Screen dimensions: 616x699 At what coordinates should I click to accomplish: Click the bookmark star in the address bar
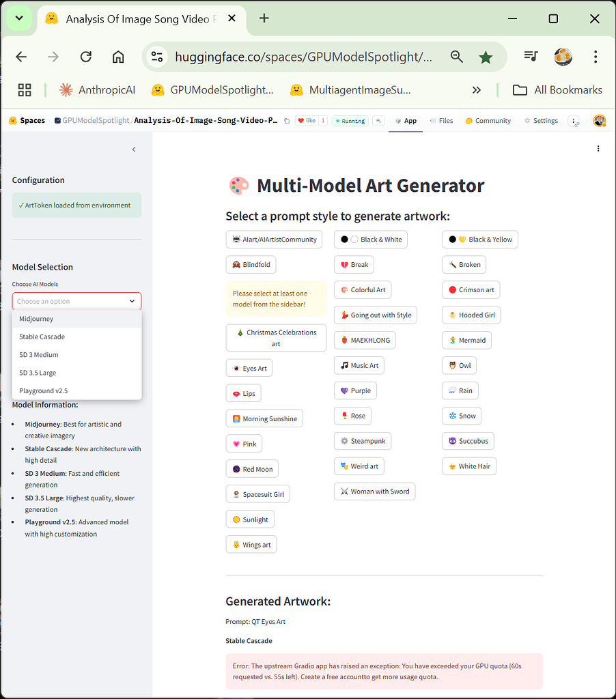(486, 57)
